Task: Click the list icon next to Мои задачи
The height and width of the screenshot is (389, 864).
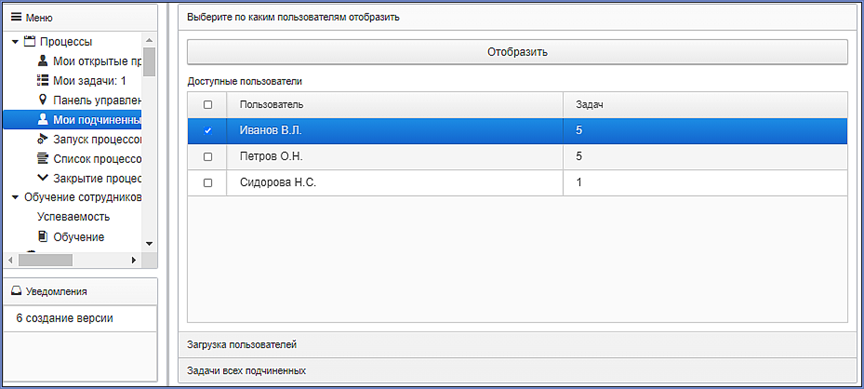Action: click(42, 81)
